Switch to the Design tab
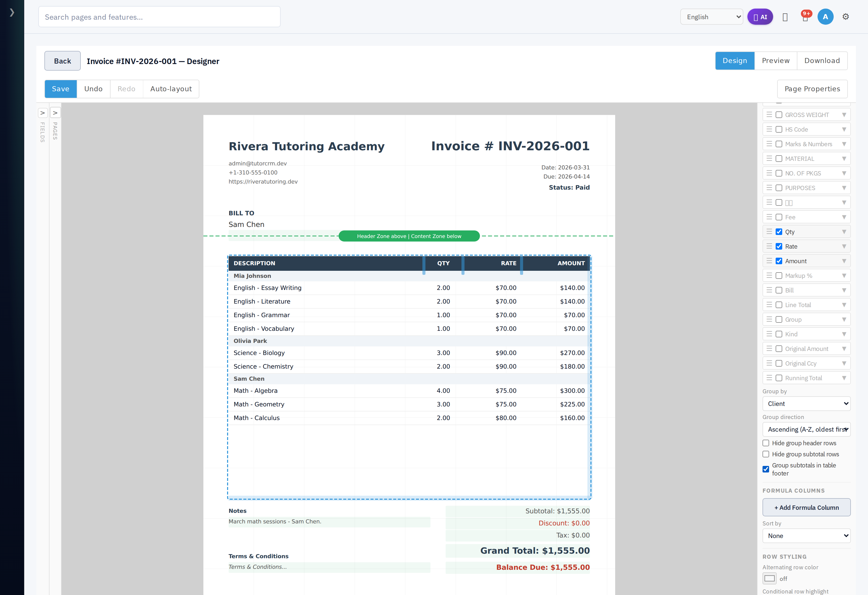The image size is (868, 595). pyautogui.click(x=735, y=61)
